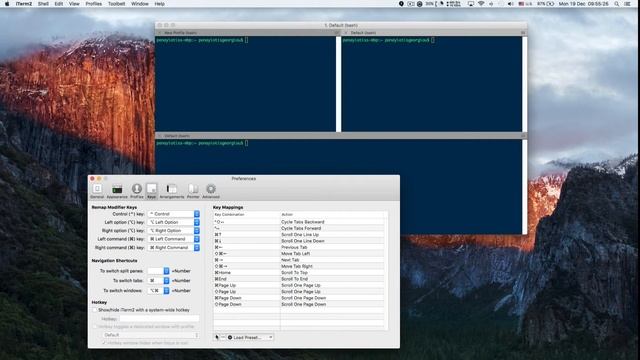Viewport: 640px width, 360px height.
Task: Open Spotlight search in menu bar
Action: [x=617, y=4]
